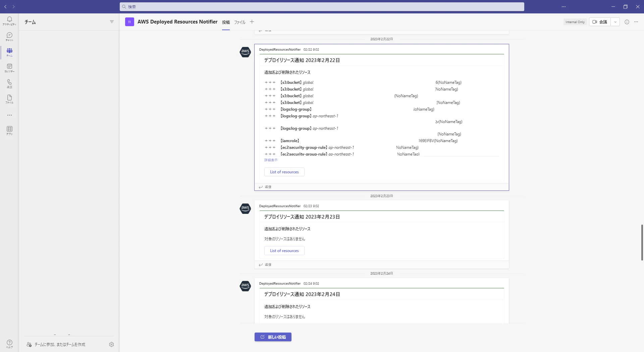
Task: Click the channel title AWS Deployed Resources Notifier
Action: [177, 22]
